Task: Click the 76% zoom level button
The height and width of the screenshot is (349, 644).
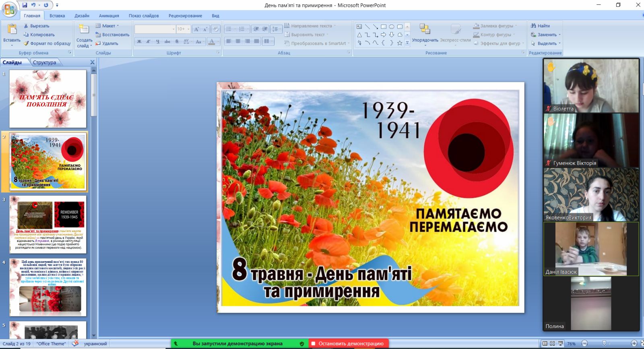Action: [571, 344]
